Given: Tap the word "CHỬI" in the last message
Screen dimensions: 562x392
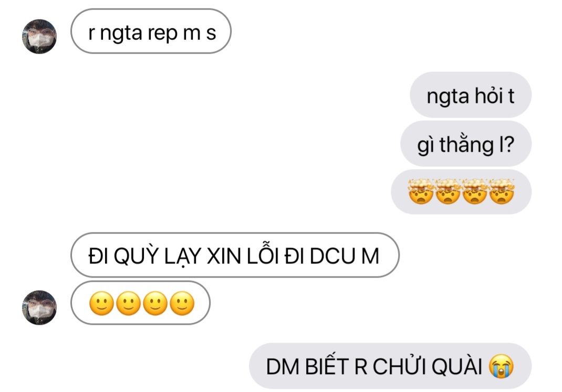Looking at the screenshot, I should 400,366.
